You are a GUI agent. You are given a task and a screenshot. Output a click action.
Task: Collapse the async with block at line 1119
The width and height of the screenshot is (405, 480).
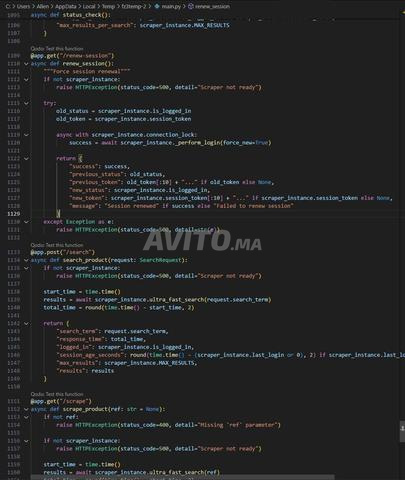tap(26, 135)
